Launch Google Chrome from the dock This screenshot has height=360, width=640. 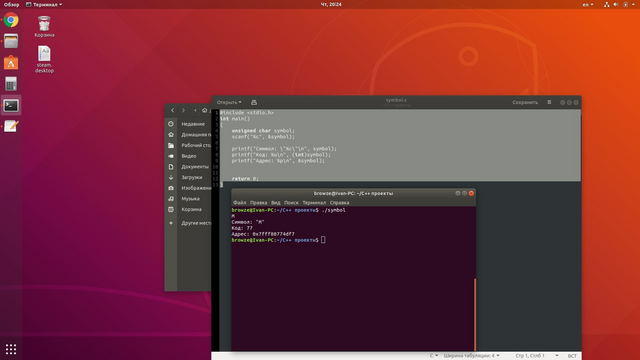(11, 20)
